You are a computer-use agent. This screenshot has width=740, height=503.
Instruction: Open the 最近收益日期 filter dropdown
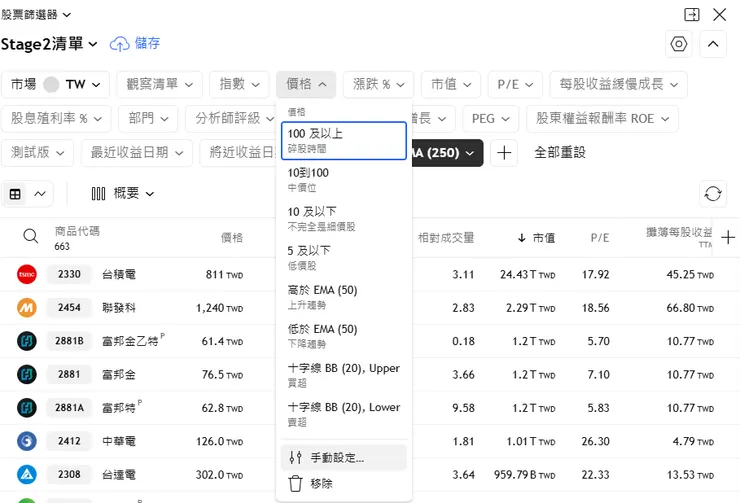[137, 153]
